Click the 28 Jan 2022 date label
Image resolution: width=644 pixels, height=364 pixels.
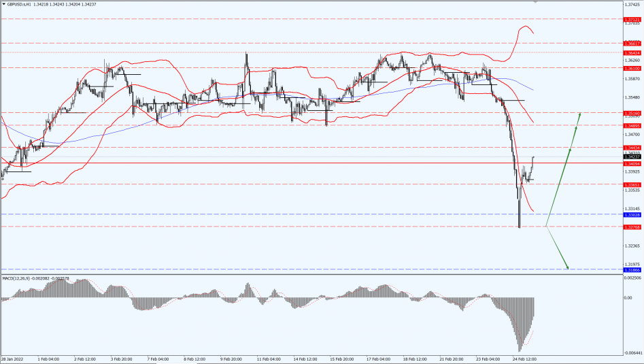pyautogui.click(x=12, y=358)
